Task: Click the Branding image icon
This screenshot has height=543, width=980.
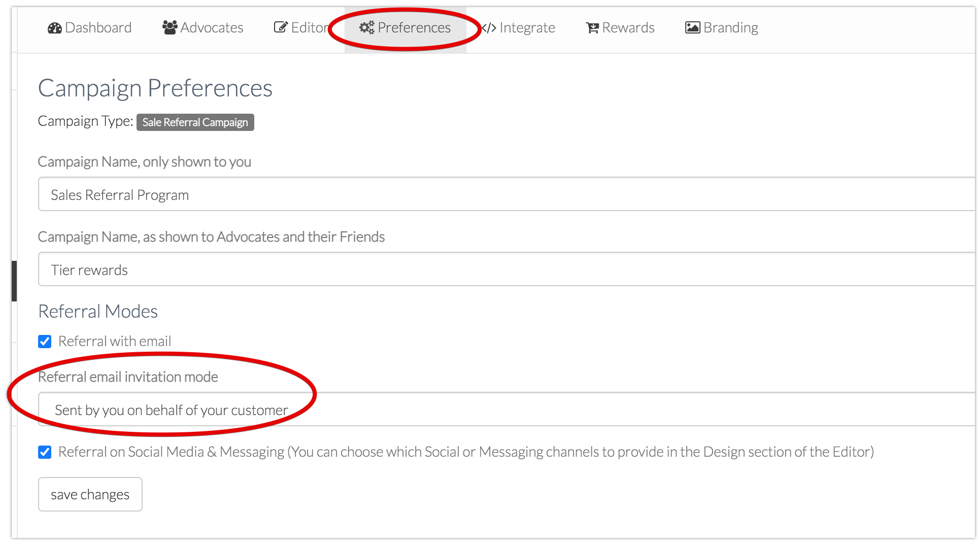Action: pyautogui.click(x=692, y=27)
